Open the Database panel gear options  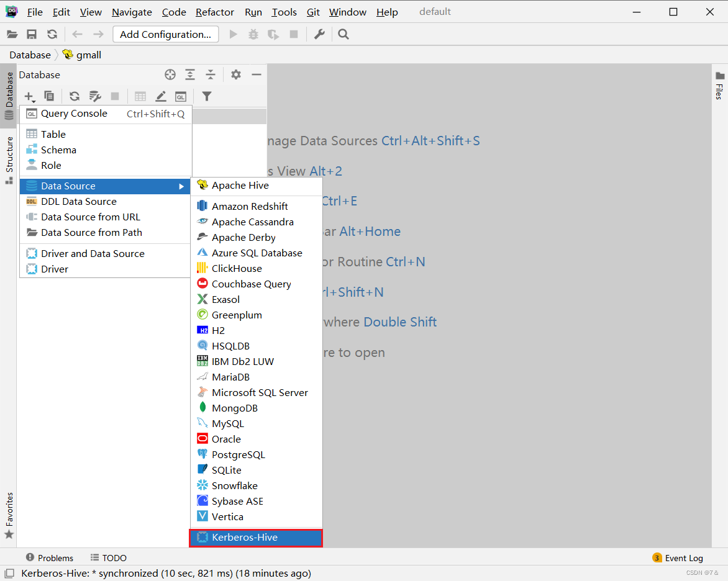click(236, 74)
